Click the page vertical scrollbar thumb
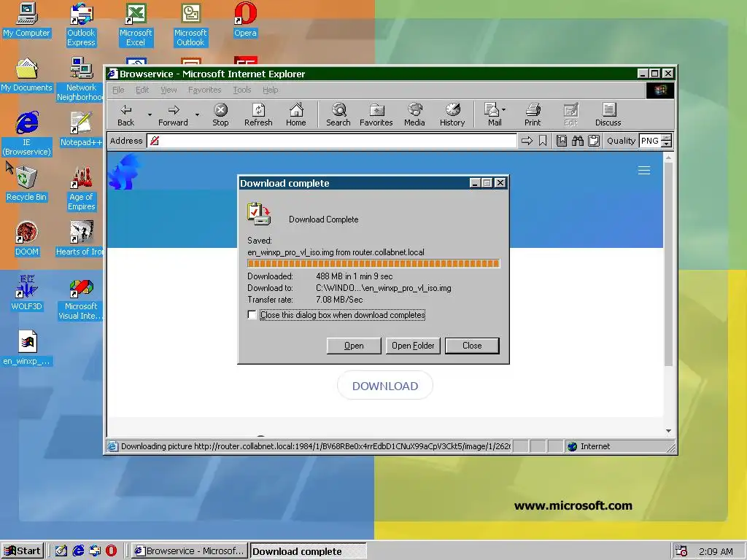This screenshot has width=747, height=560. click(668, 264)
